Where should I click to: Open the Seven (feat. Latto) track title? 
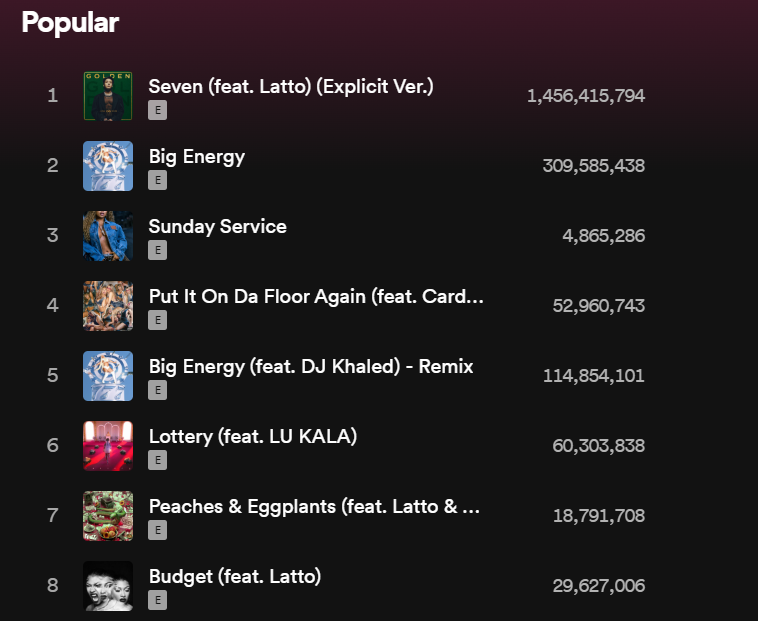pyautogui.click(x=291, y=86)
